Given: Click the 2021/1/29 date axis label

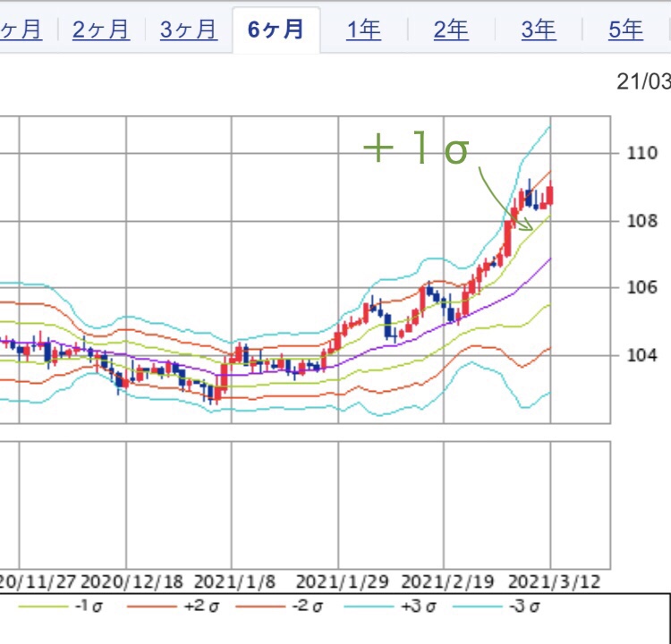Looking at the screenshot, I should tap(343, 582).
